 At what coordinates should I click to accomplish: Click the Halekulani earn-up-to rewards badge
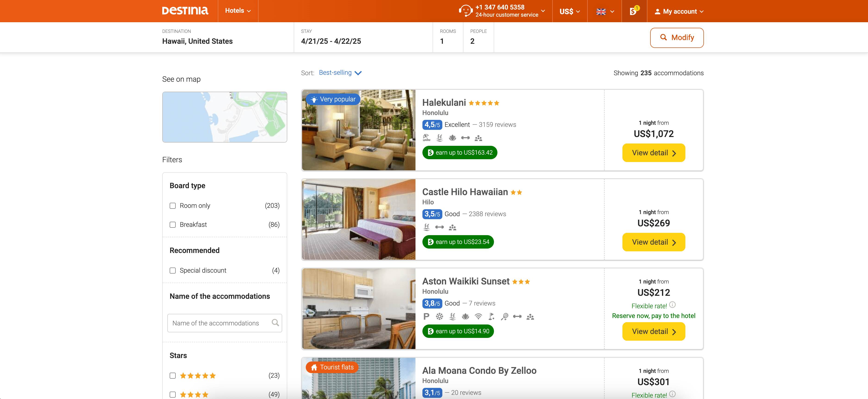coord(460,153)
